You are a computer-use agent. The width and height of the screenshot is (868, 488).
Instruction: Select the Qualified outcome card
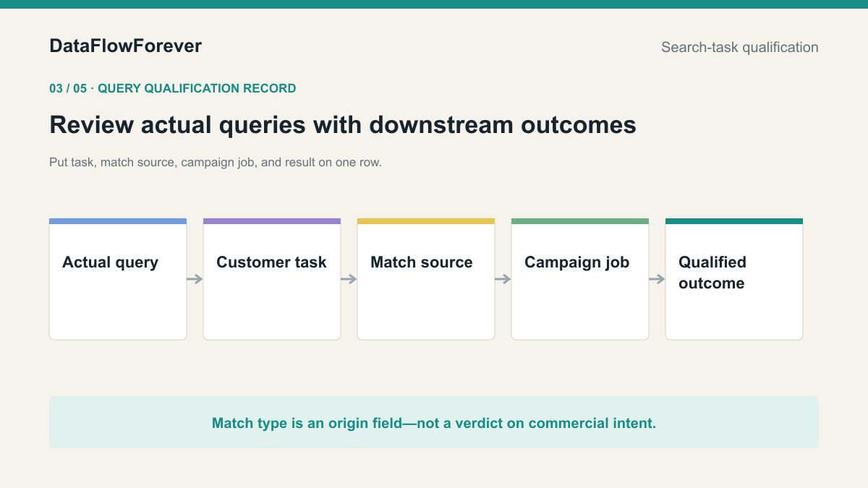tap(734, 279)
